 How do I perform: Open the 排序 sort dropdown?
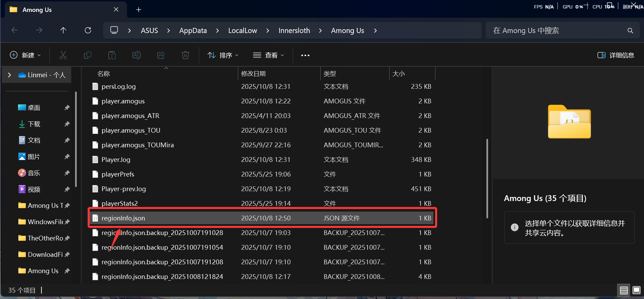pos(223,55)
